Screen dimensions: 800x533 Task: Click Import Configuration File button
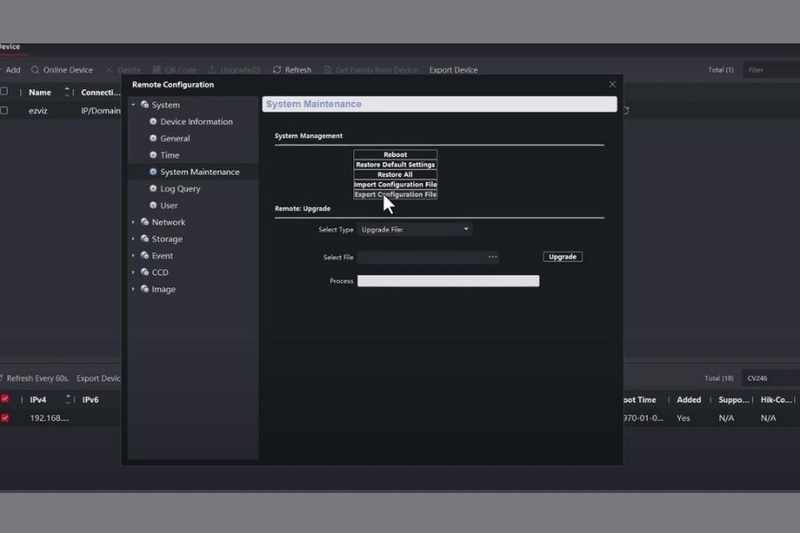395,184
